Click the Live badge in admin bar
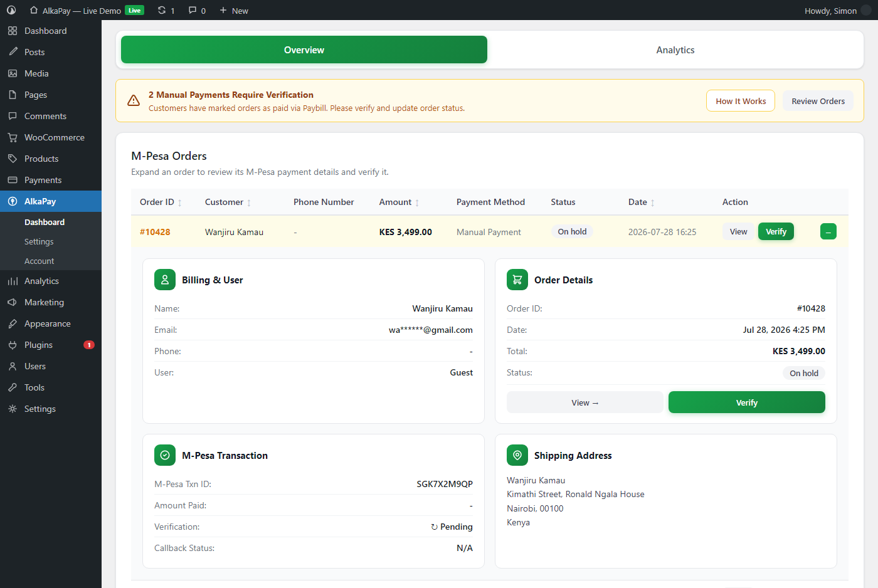Viewport: 878px width, 588px height. tap(134, 10)
